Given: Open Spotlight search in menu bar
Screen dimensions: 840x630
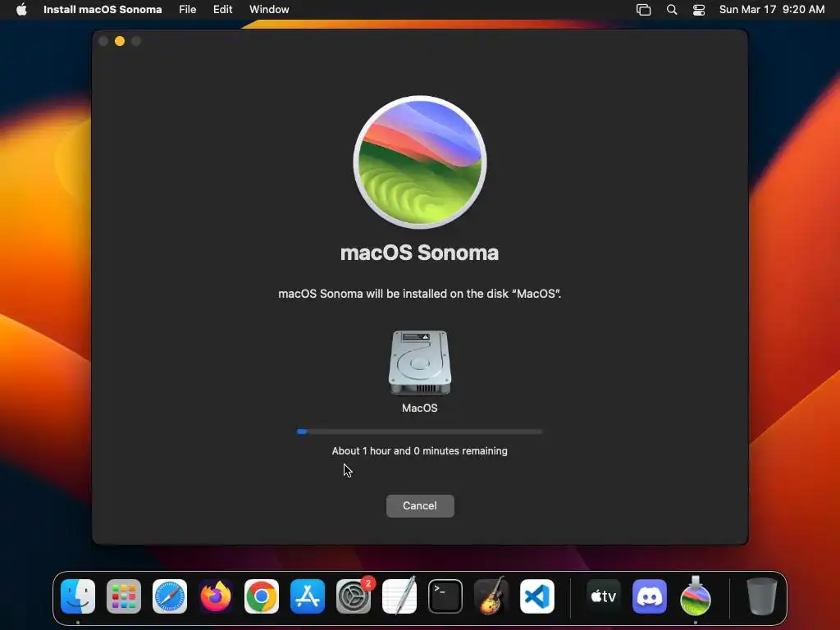Looking at the screenshot, I should (x=671, y=10).
